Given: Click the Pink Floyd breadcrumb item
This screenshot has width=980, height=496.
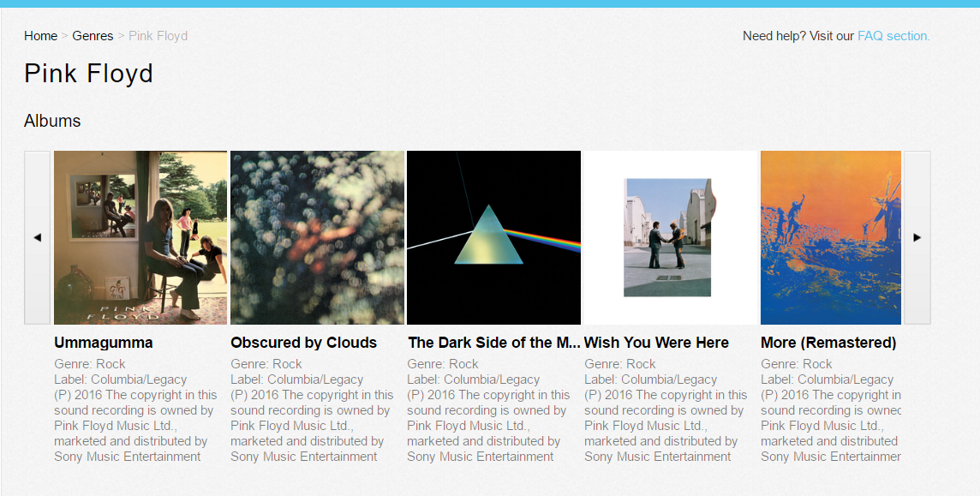Looking at the screenshot, I should tap(158, 36).
